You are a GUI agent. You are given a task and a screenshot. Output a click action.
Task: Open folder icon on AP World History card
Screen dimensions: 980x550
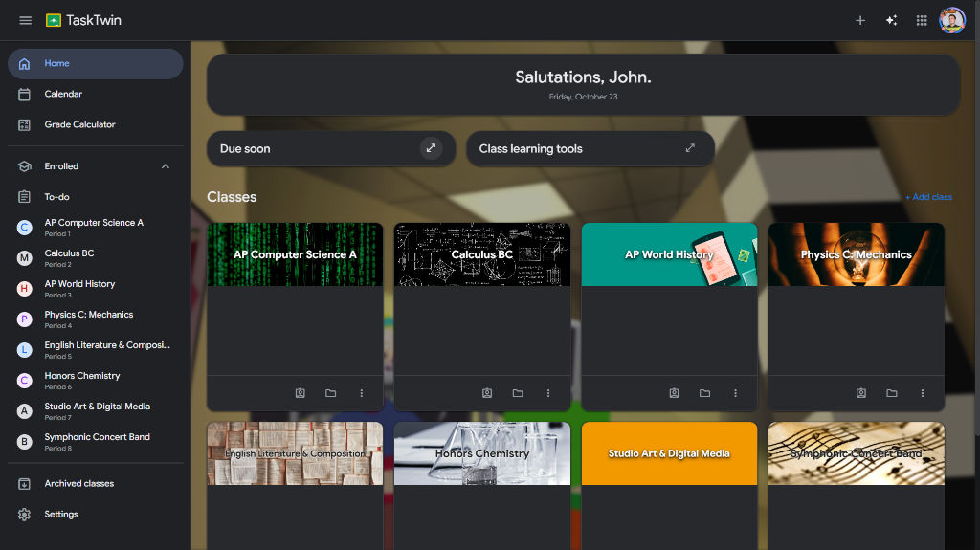click(x=704, y=393)
